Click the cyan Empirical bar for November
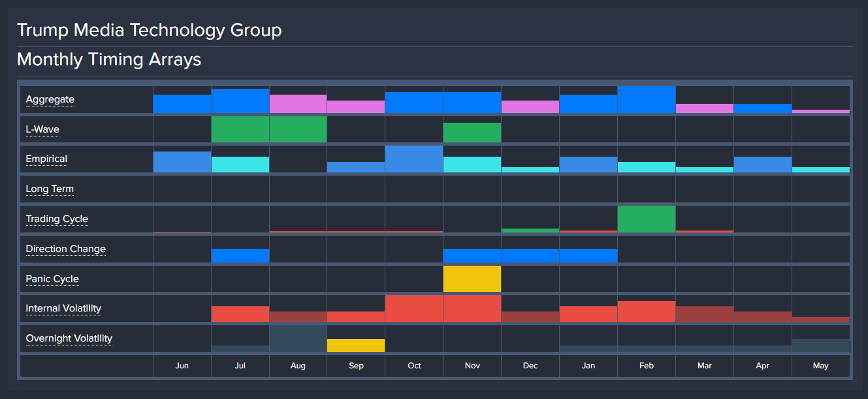This screenshot has height=399, width=868. pyautogui.click(x=472, y=165)
